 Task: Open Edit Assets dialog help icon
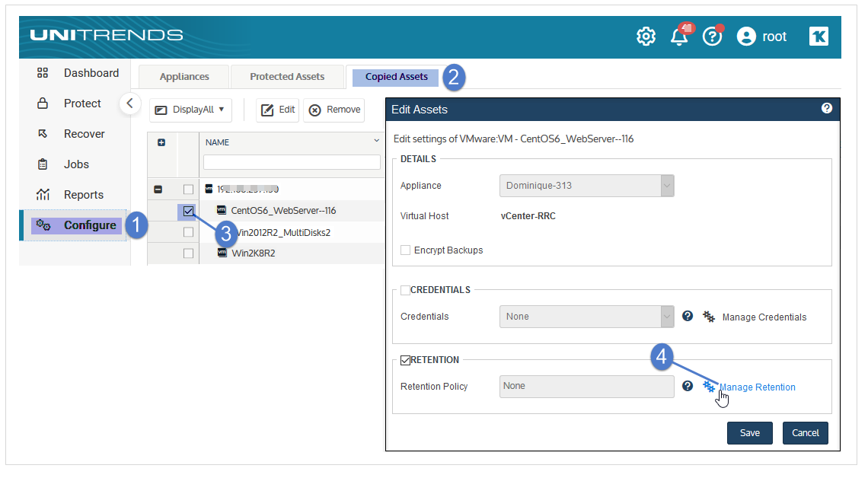(x=826, y=108)
